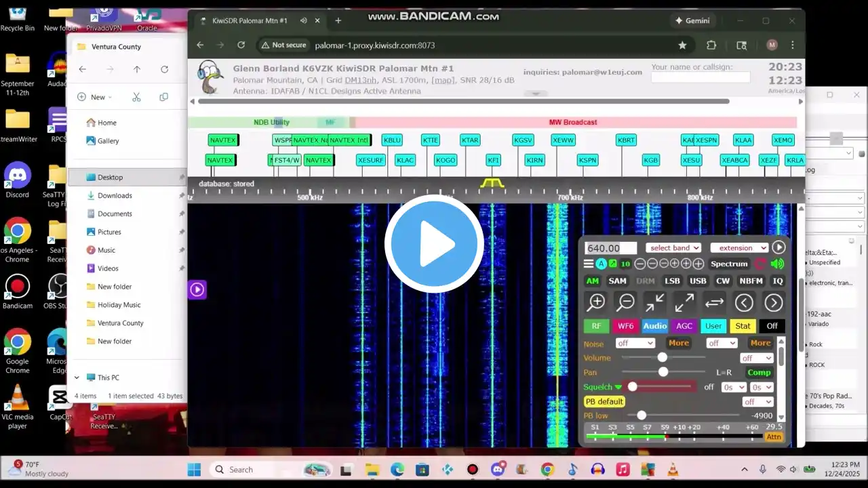
Task: Select IQ mode
Action: [x=777, y=281]
